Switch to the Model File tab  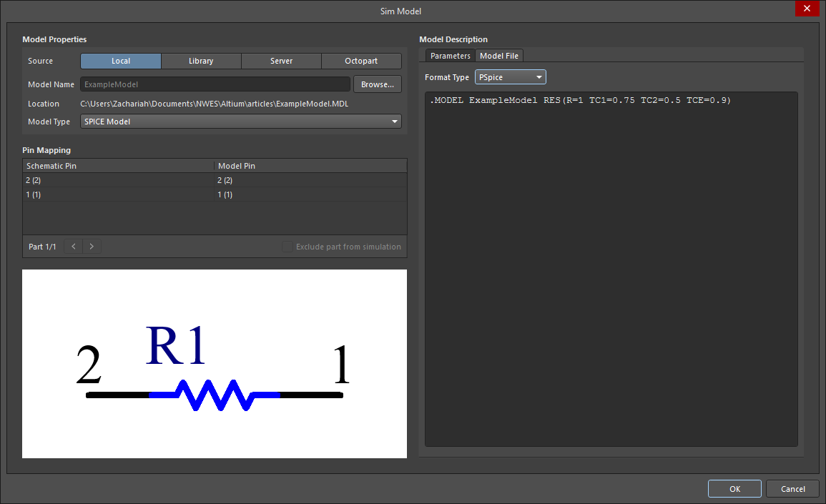pyautogui.click(x=498, y=55)
